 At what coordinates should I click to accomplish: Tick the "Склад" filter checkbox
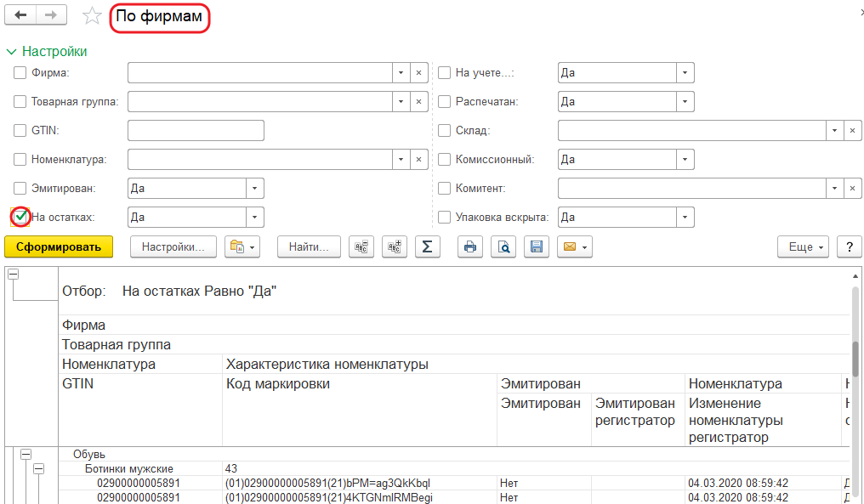tap(444, 131)
